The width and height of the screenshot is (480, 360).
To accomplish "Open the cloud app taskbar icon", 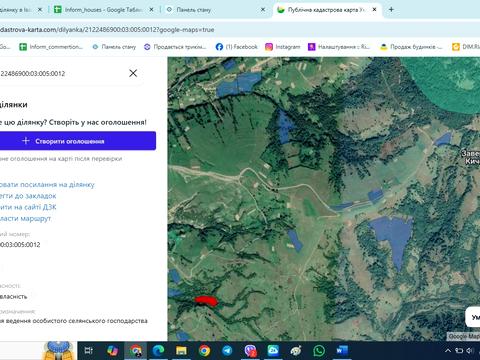I will point(273,350).
